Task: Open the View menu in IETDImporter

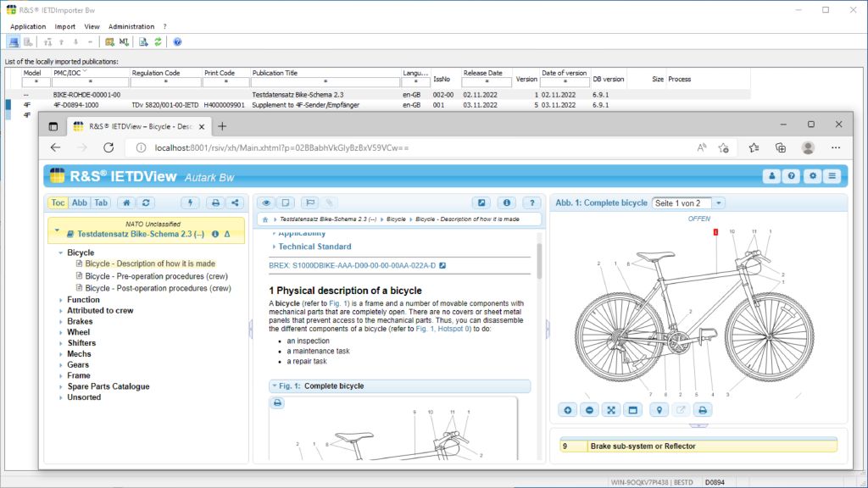Action: [92, 26]
